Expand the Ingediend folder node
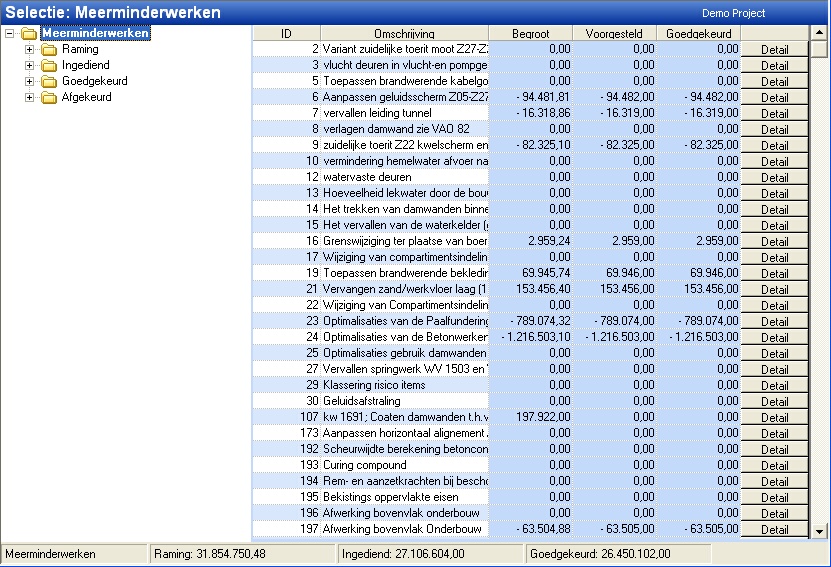The image size is (831, 567). (x=30, y=65)
